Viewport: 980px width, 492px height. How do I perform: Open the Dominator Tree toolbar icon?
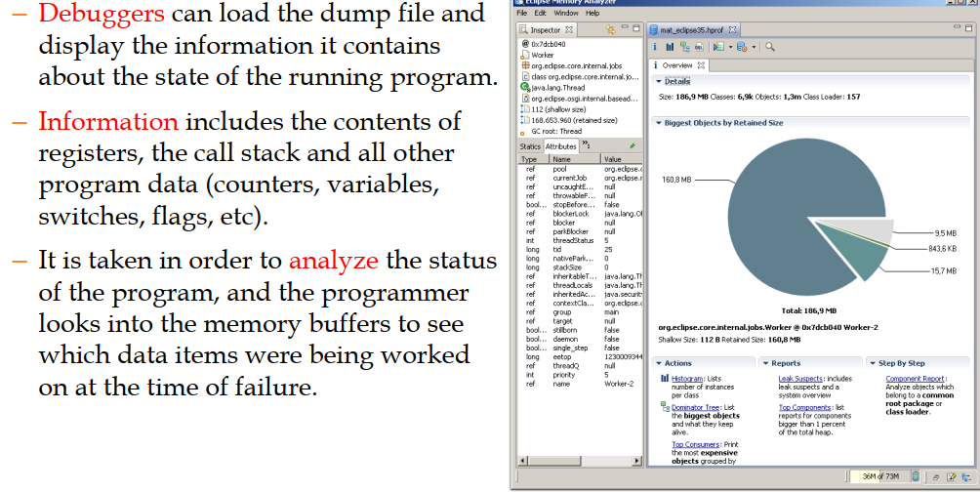684,47
